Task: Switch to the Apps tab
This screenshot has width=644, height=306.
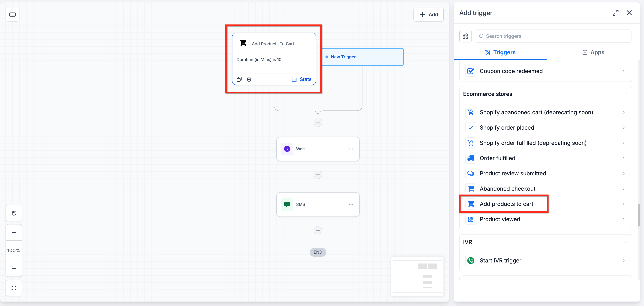Action: [593, 52]
